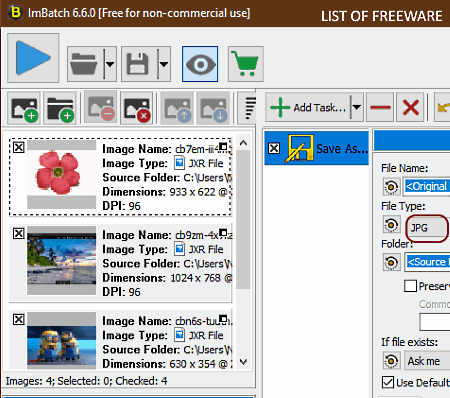Remove all images with the red X picture icon
Screen dimensions: 450x398
point(137,108)
